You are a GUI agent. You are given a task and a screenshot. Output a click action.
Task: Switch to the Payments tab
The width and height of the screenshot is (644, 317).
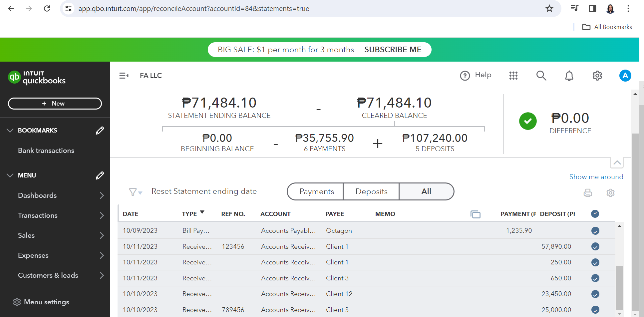316,191
